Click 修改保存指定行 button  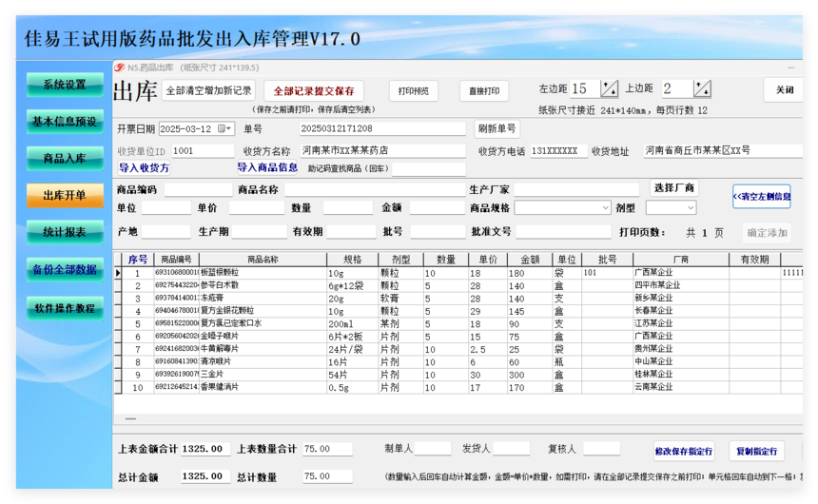[683, 452]
